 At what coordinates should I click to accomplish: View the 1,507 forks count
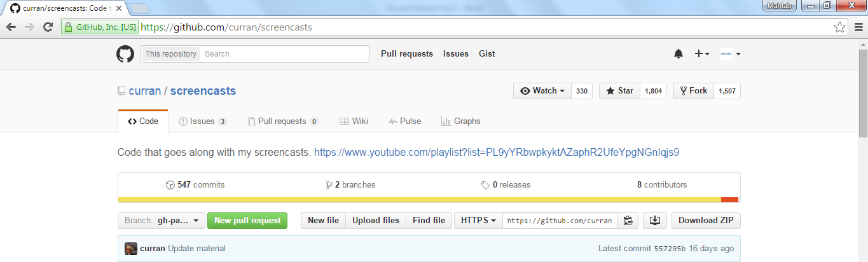coord(727,91)
